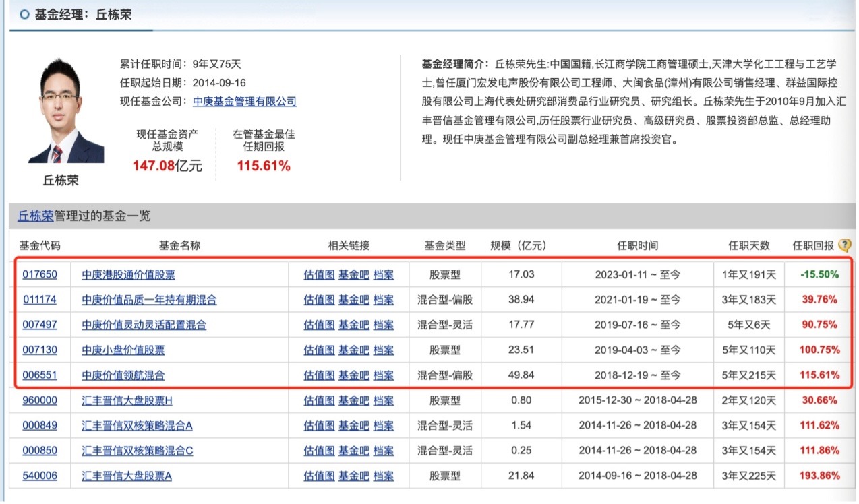The width and height of the screenshot is (859, 504).
Task: Open 基金吧 for 中庚价值品质一年持有期混合
Action: click(353, 300)
